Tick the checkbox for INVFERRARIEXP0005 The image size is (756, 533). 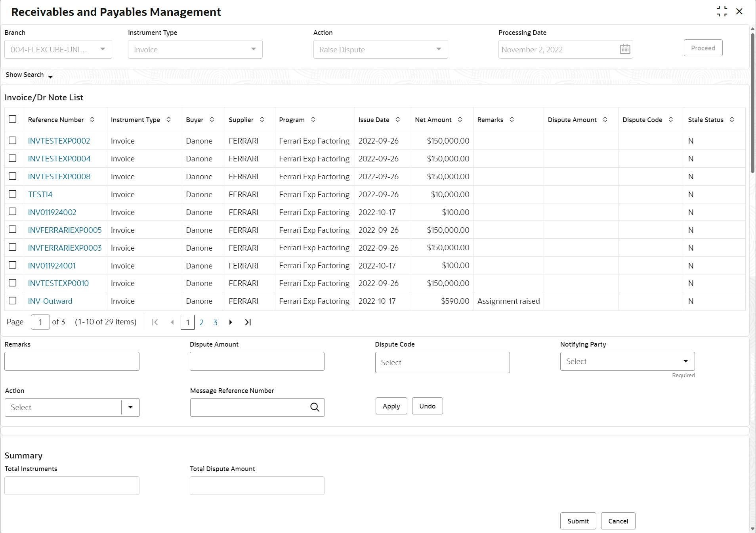pyautogui.click(x=13, y=229)
